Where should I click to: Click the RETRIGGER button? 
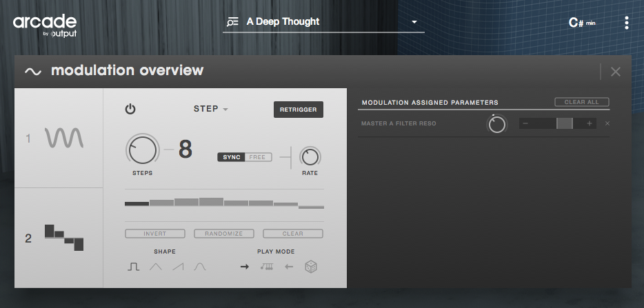click(299, 110)
